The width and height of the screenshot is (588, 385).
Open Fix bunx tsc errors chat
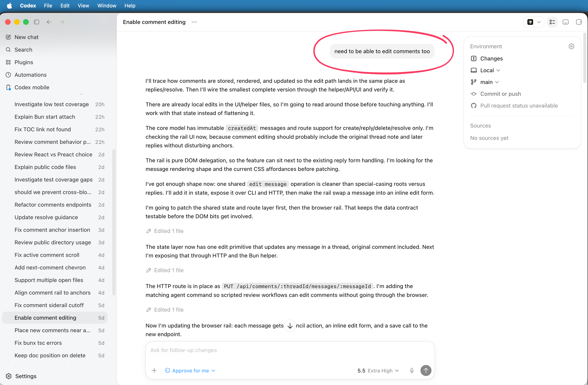click(55, 343)
